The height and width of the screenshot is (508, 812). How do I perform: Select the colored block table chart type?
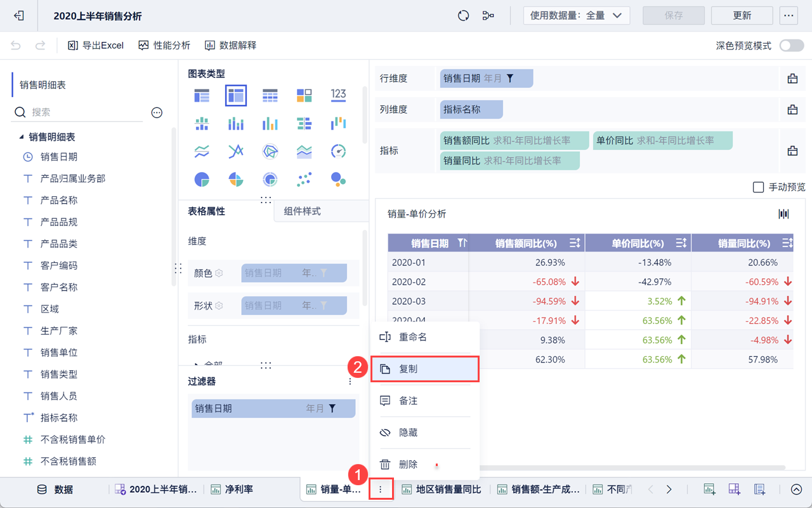pos(304,96)
